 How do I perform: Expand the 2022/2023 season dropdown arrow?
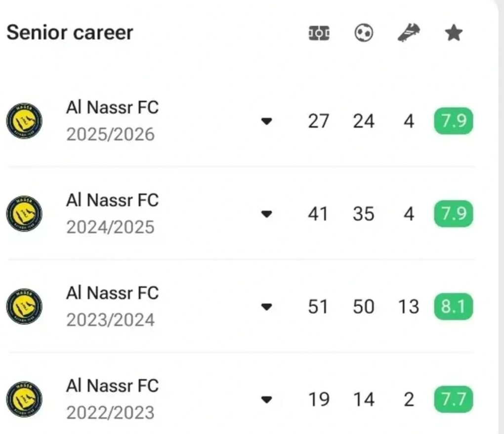[267, 399]
